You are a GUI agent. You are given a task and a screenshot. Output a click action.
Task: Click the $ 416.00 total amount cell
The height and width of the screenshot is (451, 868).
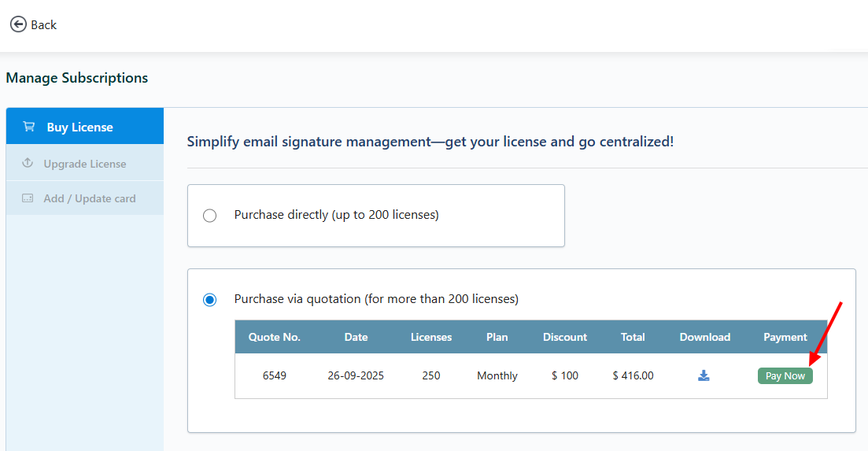click(633, 376)
